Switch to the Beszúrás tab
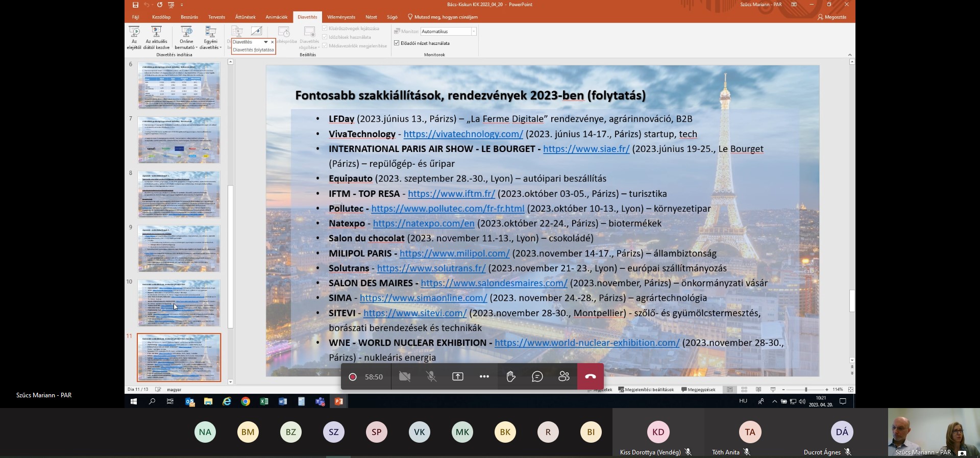980x458 pixels. point(189,17)
